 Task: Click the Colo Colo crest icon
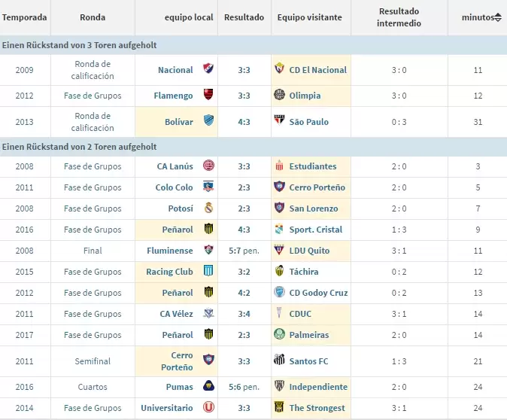tap(208, 187)
